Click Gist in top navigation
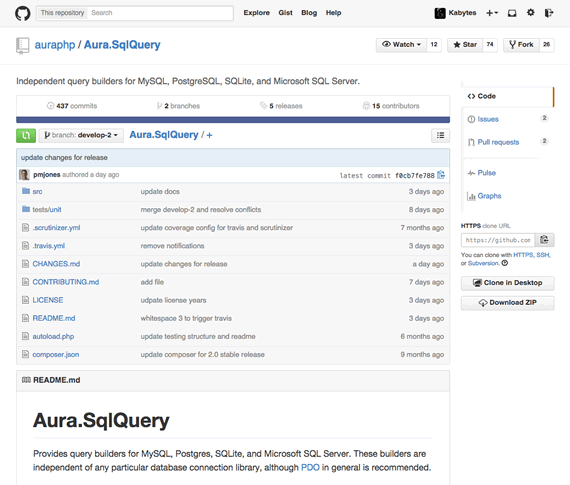Viewport: 570px width, 485px height. [285, 13]
